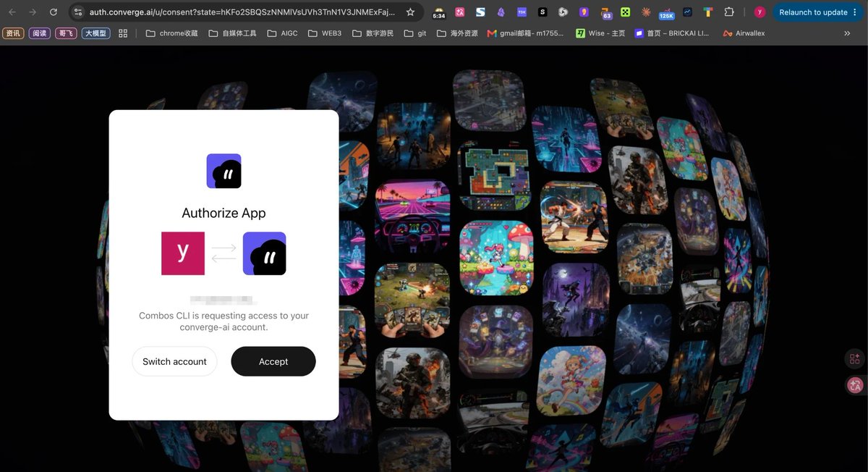Click the green pixel-face extension icon
This screenshot has width=868, height=472.
626,12
